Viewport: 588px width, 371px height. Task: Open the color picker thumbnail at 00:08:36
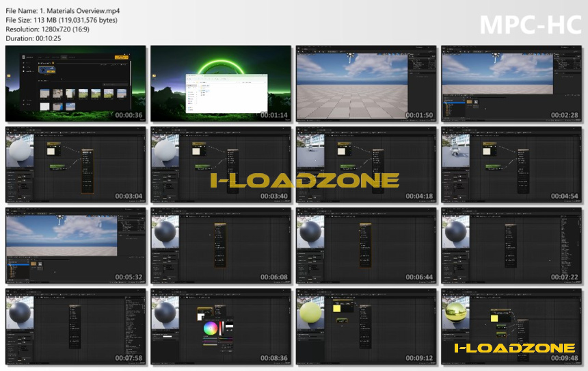point(221,327)
